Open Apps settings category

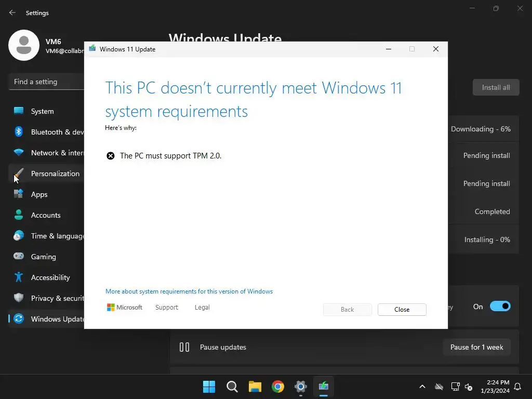[46, 194]
